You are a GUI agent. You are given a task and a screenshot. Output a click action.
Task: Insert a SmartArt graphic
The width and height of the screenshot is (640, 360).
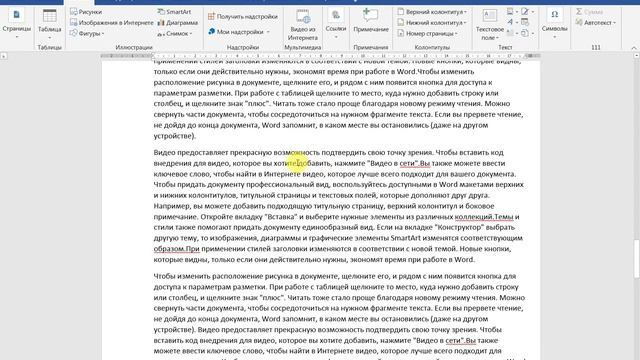(174, 12)
